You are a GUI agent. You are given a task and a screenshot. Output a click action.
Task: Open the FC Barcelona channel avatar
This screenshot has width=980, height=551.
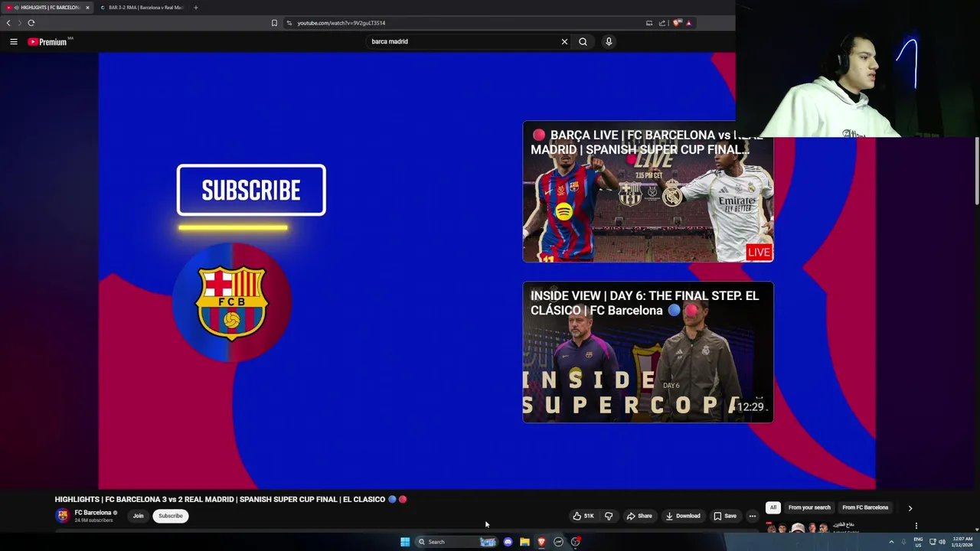tap(62, 516)
